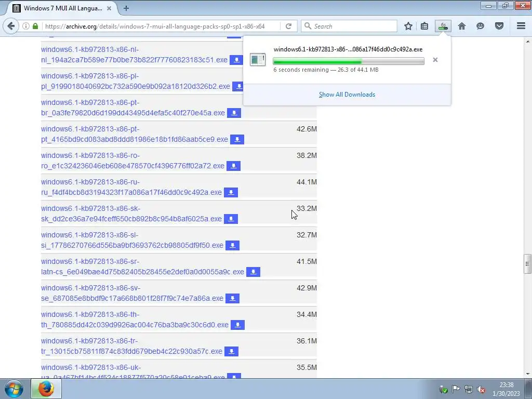
Task: Click the 44.1M size text
Action: (x=307, y=182)
